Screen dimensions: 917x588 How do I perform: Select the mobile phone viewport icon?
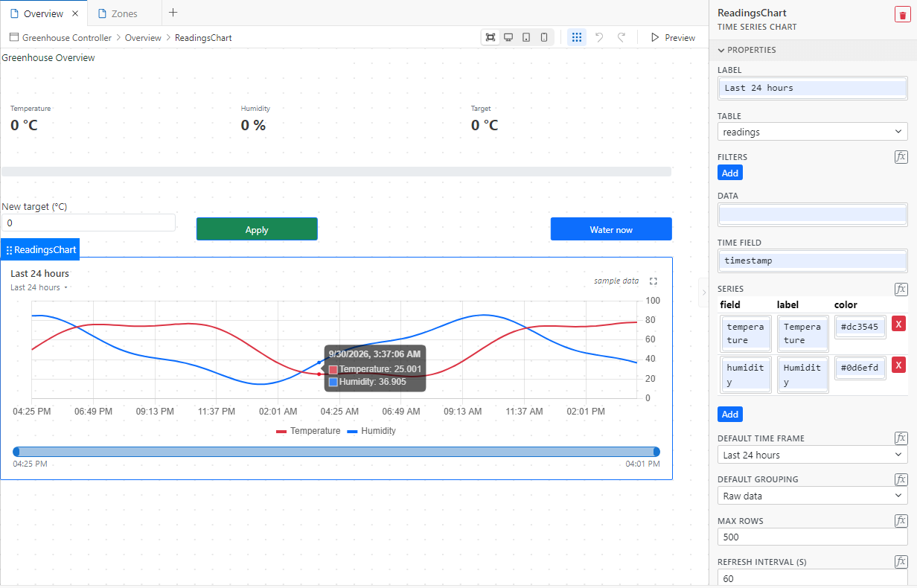[x=544, y=37]
